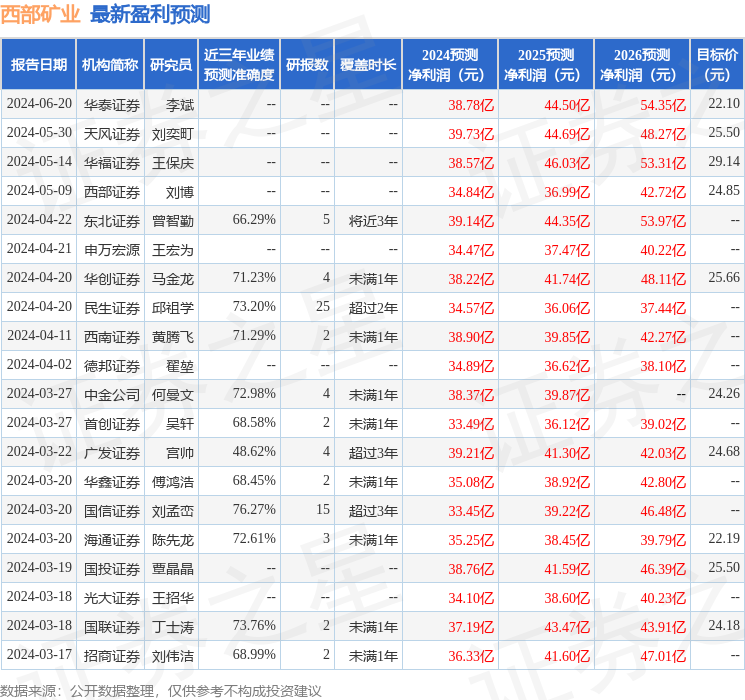Select the 2024-06-20 report date cell

[x=39, y=104]
